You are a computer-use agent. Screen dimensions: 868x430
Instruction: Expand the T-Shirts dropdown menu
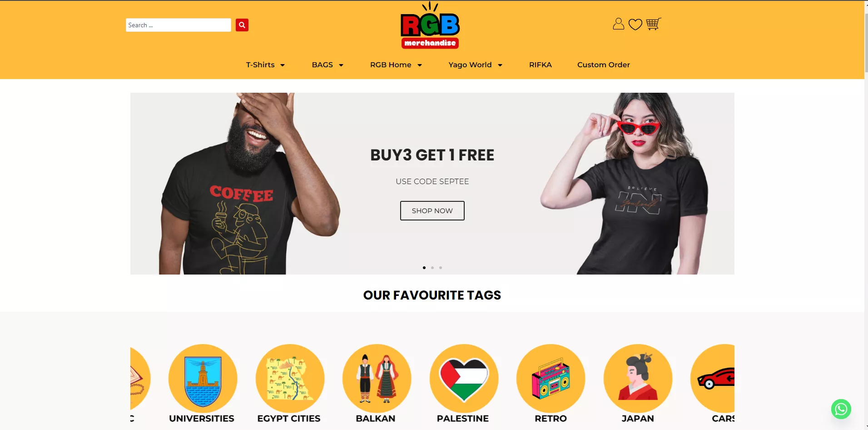coord(265,65)
